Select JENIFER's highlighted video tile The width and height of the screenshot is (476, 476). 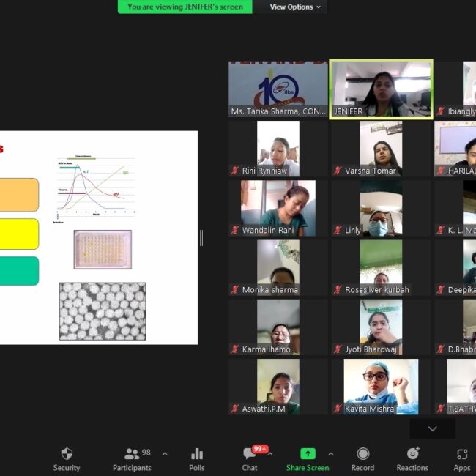[381, 89]
